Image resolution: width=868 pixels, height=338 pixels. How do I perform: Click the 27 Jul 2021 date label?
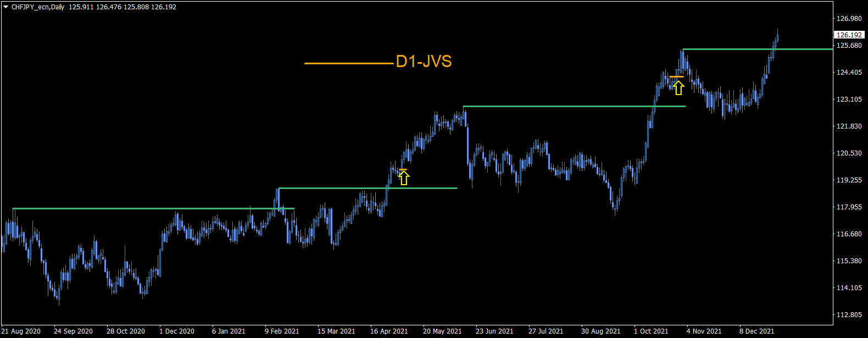[546, 331]
